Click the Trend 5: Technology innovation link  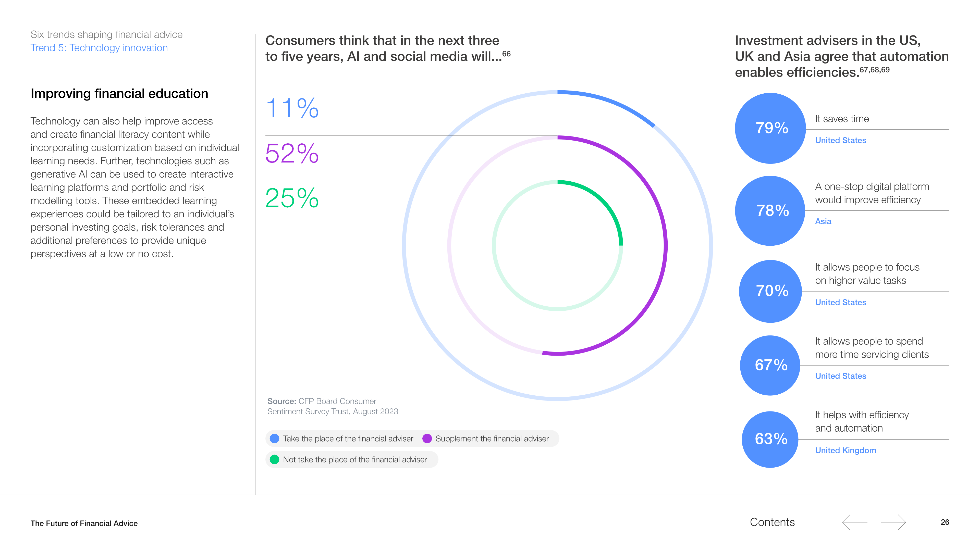(x=99, y=48)
